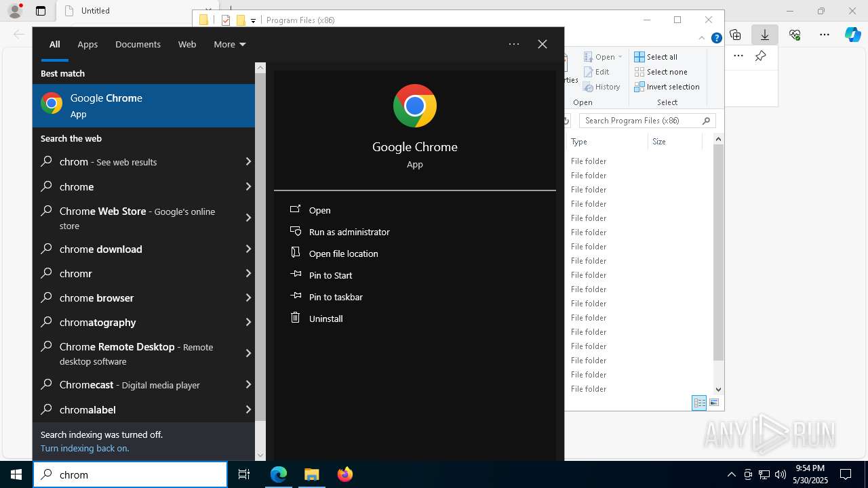Open Firefox from taskbar
Screen dimensions: 868x488
point(344,474)
